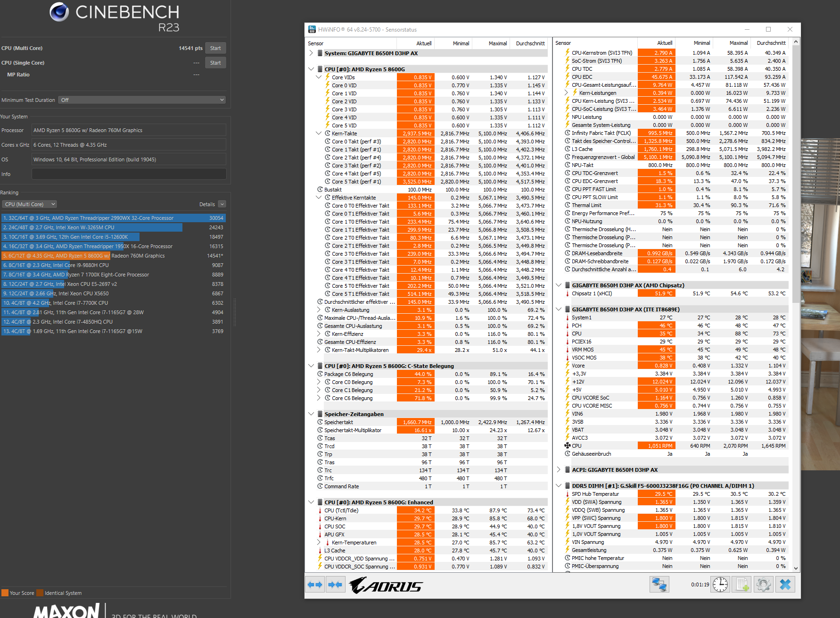This screenshot has height=618, width=840.
Task: Collapse CPU [#0] AMD Ryzen 5 8600G group
Action: click(311, 69)
